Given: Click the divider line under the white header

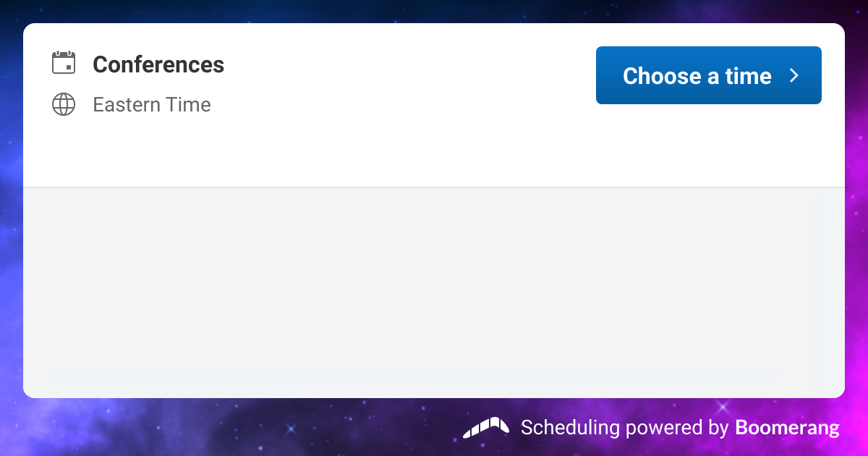Looking at the screenshot, I should 434,187.
